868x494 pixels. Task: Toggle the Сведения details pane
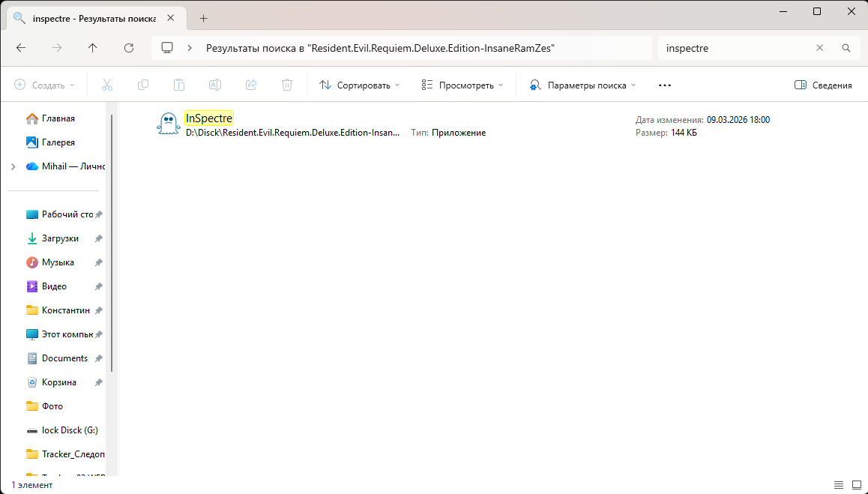(x=823, y=85)
